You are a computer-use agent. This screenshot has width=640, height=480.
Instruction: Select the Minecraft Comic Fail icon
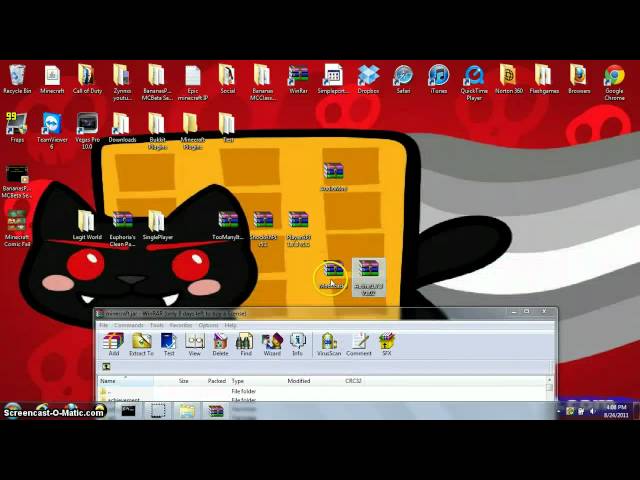pos(17,229)
